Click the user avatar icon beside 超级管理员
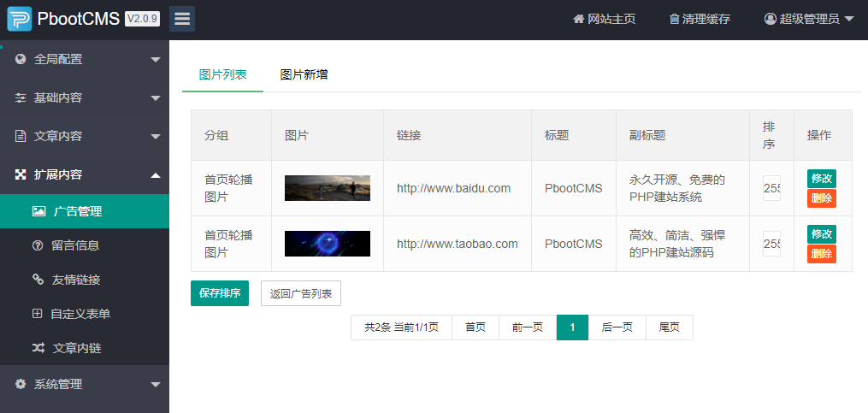This screenshot has height=413, width=868. [x=770, y=19]
